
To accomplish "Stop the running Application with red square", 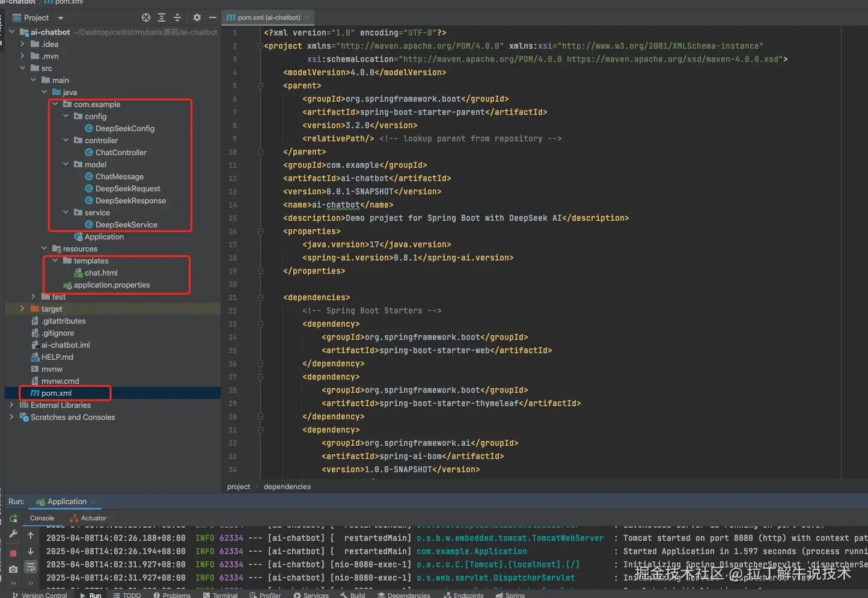I will [13, 552].
